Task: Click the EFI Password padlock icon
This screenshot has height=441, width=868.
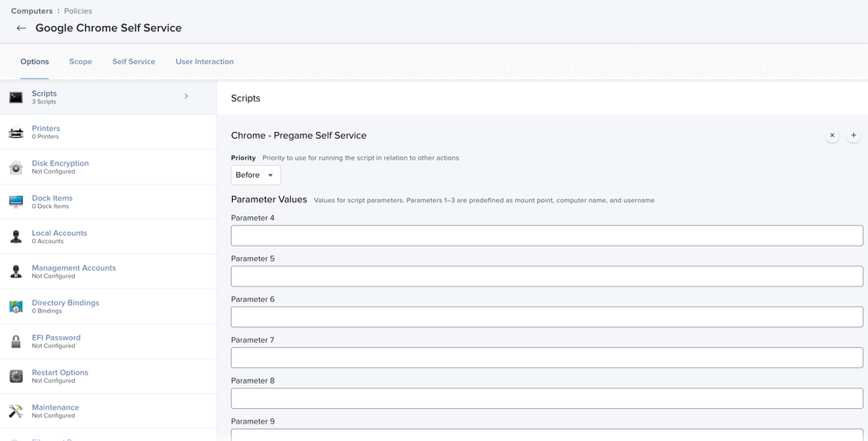Action: point(16,341)
